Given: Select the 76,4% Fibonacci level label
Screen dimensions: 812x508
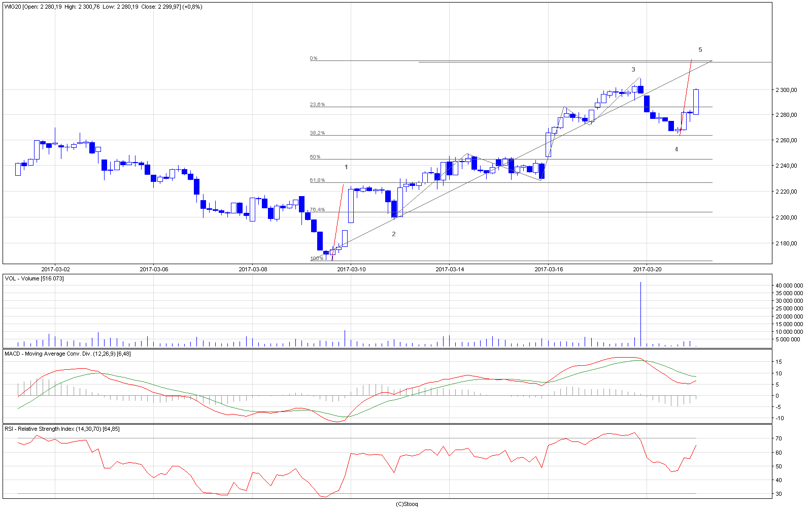Looking at the screenshot, I should pos(317,209).
